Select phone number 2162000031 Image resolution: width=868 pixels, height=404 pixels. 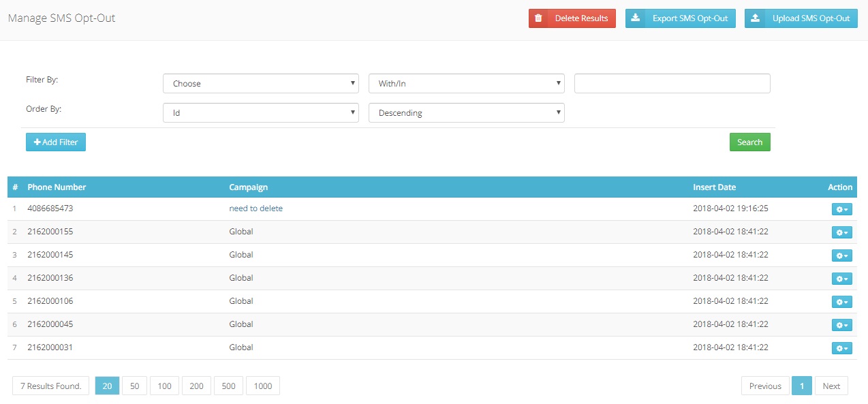click(50, 347)
